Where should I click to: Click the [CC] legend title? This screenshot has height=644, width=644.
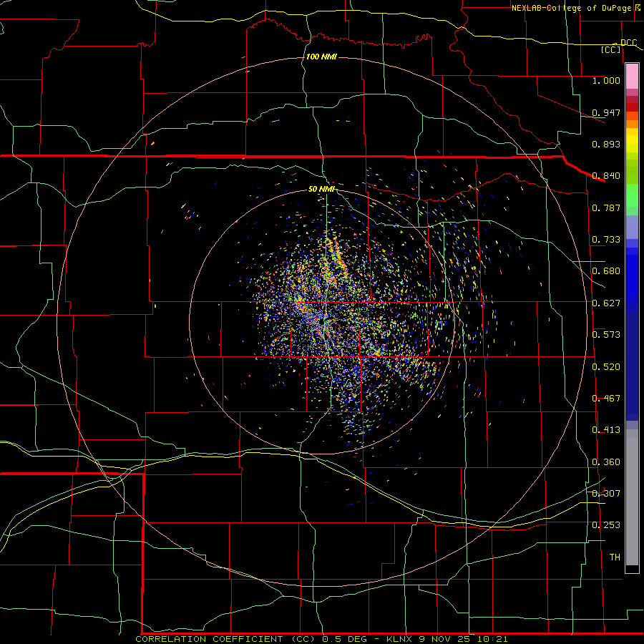[x=611, y=49]
